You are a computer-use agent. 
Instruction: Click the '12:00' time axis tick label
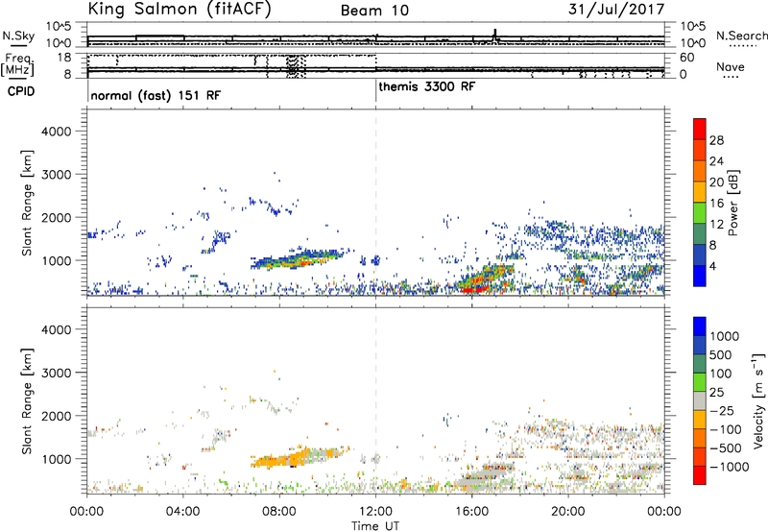click(375, 512)
